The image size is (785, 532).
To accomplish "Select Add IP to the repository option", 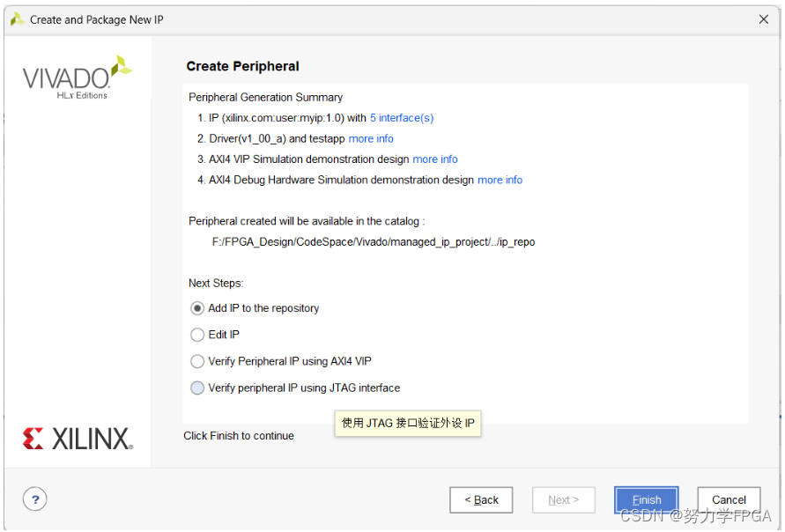I will point(197,308).
